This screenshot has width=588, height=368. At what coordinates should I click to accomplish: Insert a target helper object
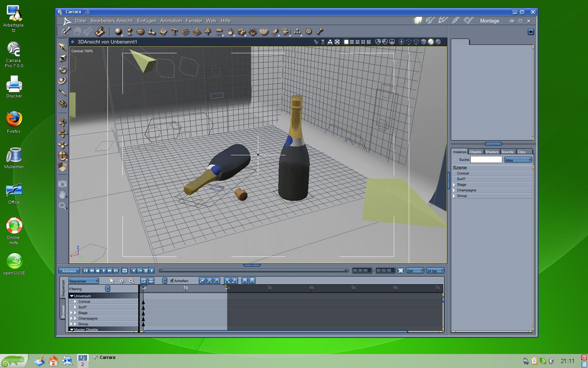click(x=309, y=32)
